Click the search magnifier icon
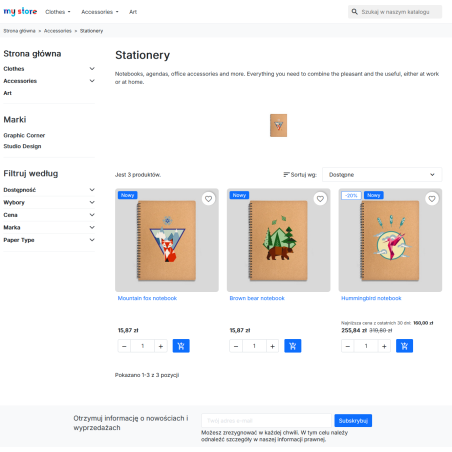Viewport: 452px width, 452px height. (x=354, y=12)
